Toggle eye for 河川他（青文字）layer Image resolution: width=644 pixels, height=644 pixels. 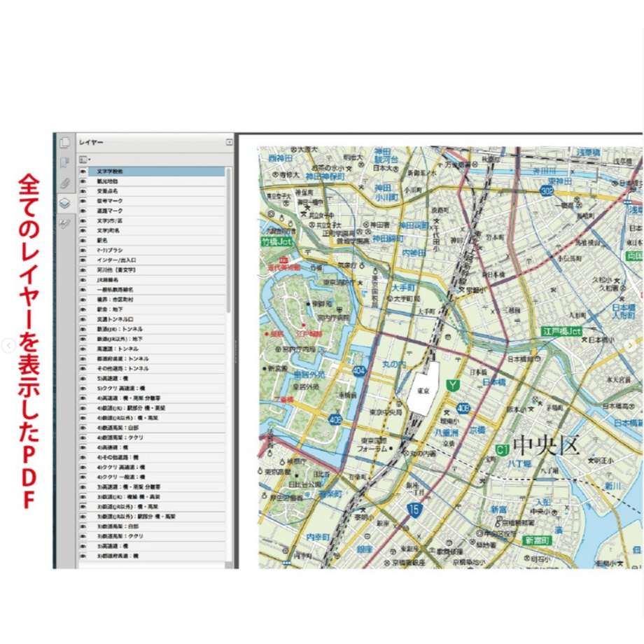pos(83,269)
